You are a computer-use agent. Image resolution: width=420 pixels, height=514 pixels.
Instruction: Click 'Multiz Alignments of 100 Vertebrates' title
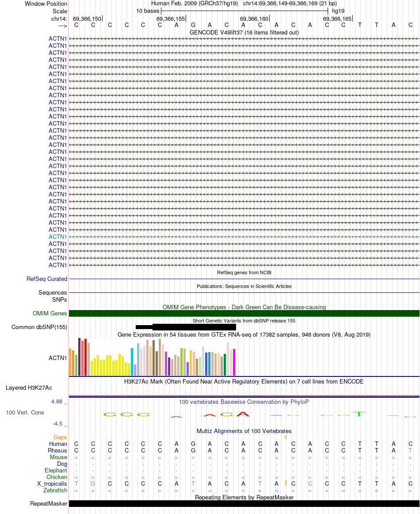click(x=244, y=431)
